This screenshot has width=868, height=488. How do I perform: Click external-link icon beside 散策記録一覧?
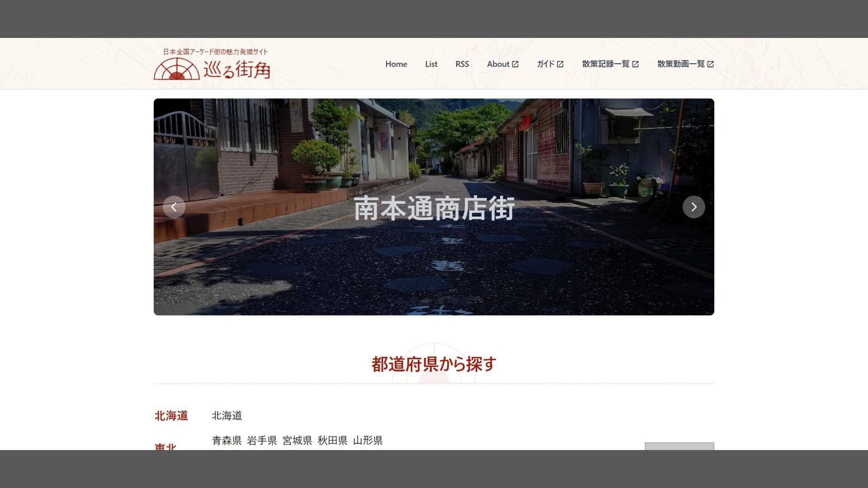click(x=635, y=64)
